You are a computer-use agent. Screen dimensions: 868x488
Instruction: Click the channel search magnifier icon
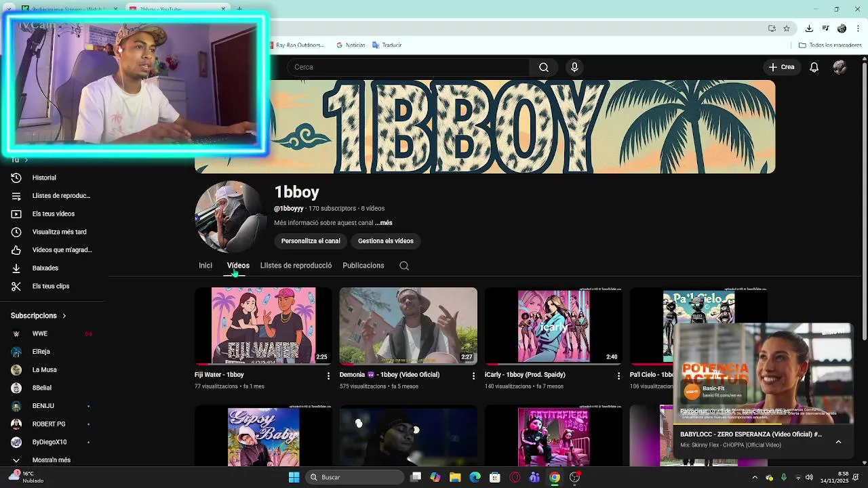(404, 266)
